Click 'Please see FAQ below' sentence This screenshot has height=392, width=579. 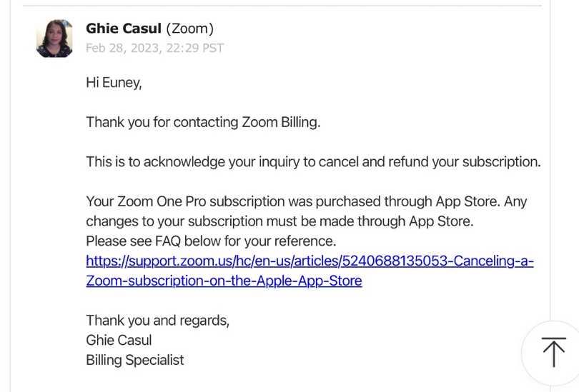[x=211, y=241]
